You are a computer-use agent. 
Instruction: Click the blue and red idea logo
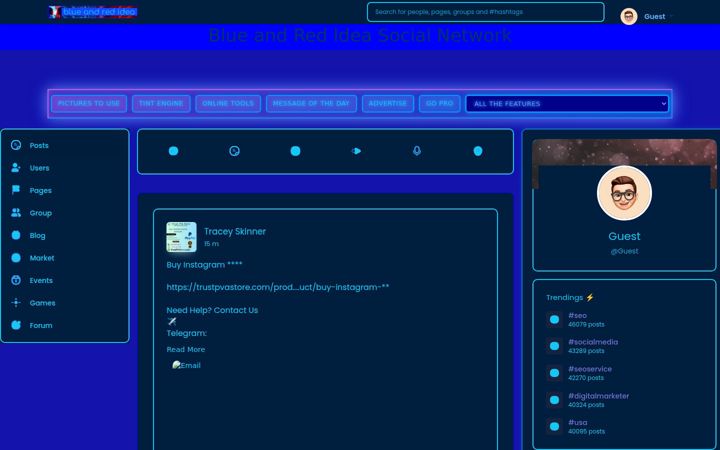(93, 12)
